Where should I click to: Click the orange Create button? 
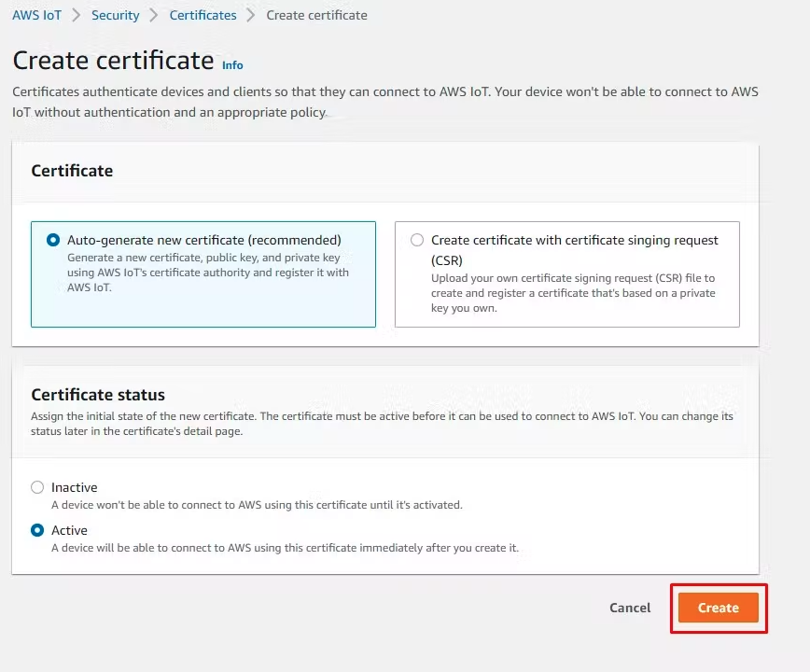tap(718, 608)
